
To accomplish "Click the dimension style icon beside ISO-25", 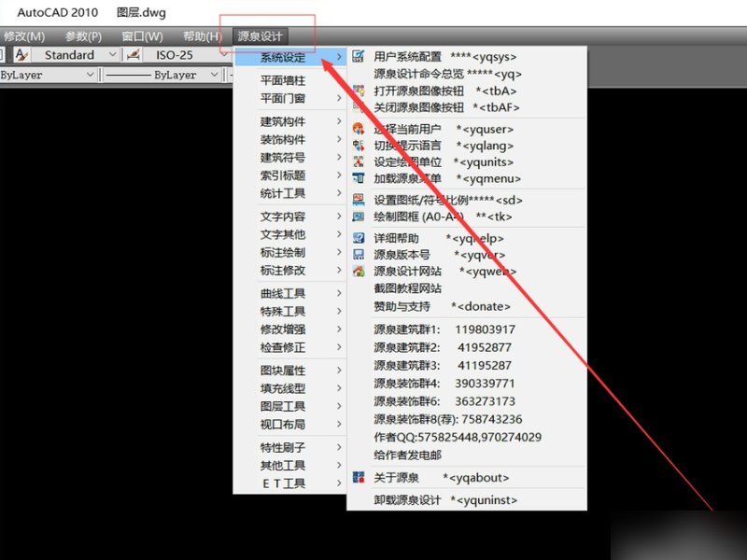I will [x=134, y=55].
